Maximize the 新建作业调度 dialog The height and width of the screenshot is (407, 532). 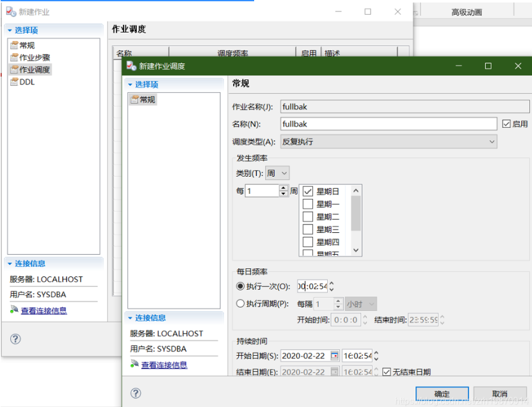point(488,66)
